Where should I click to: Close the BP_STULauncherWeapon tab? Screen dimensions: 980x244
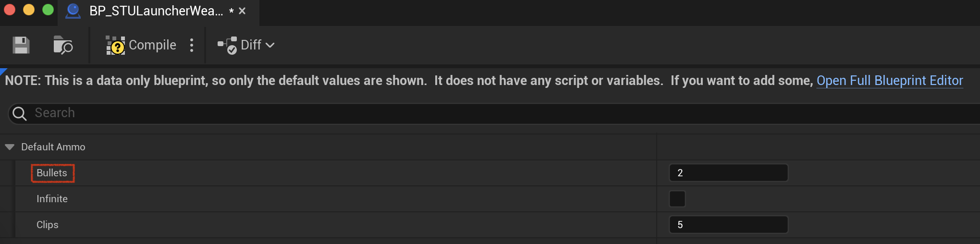click(x=242, y=11)
